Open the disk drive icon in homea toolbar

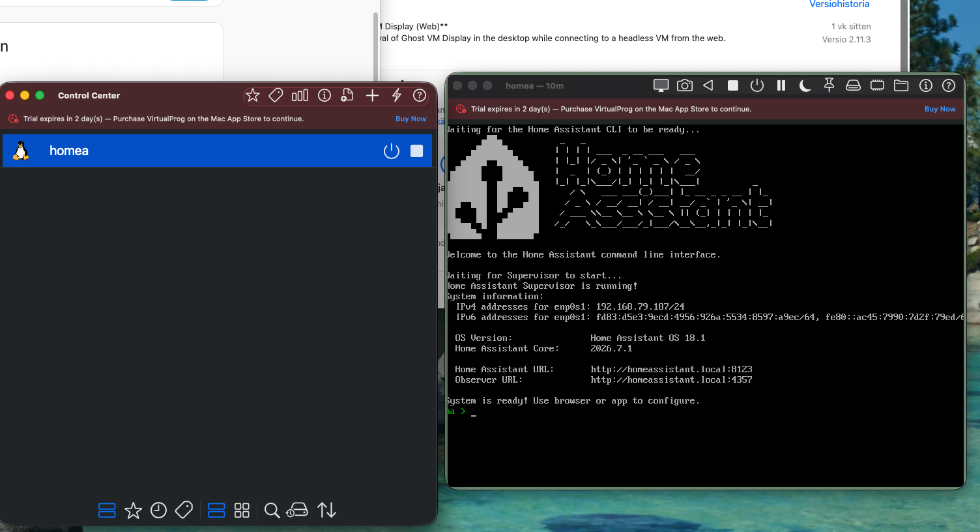pyautogui.click(x=853, y=85)
